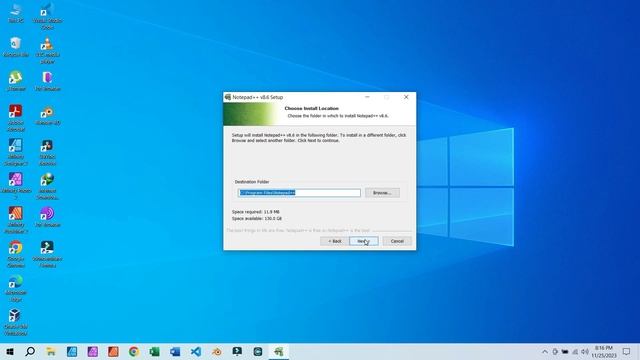Image resolution: width=640 pixels, height=360 pixels.
Task: Close the Notepad++ Setup window
Action: tap(406, 97)
